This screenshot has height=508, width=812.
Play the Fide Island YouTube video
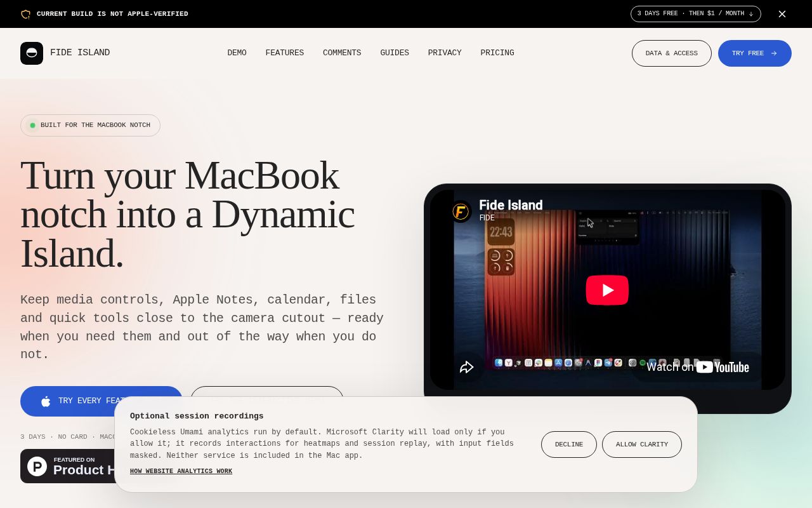607,290
